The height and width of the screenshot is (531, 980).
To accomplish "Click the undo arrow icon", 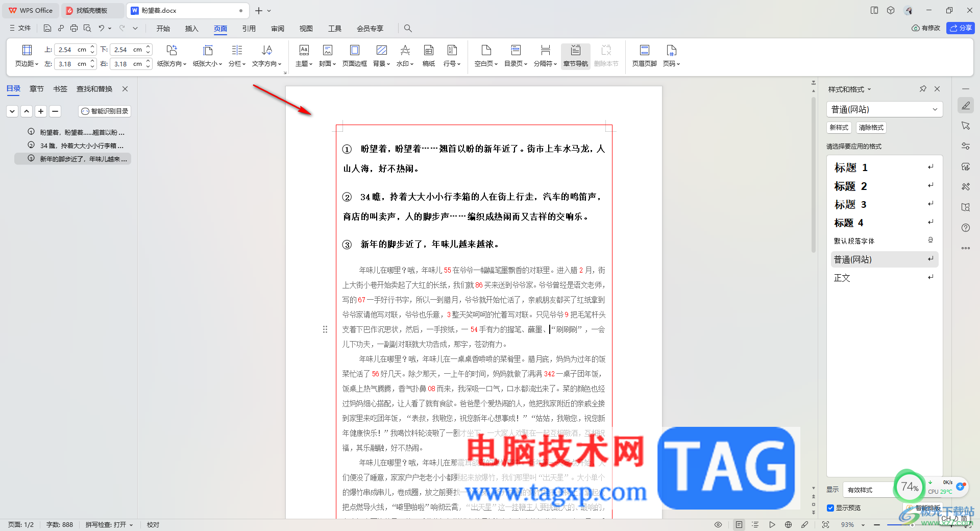I will [x=102, y=28].
